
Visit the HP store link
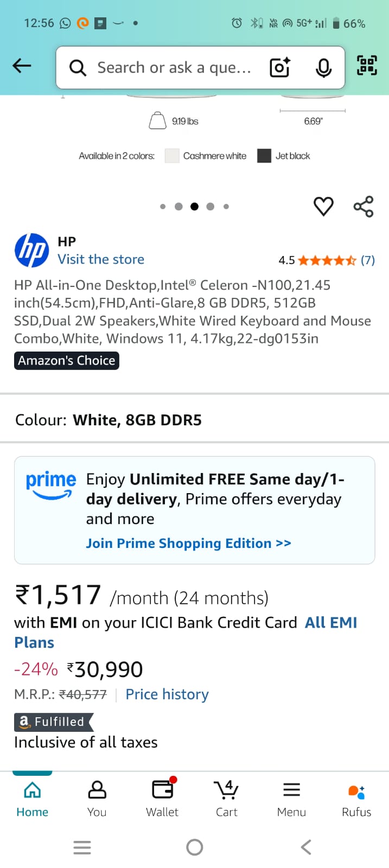[x=101, y=259]
